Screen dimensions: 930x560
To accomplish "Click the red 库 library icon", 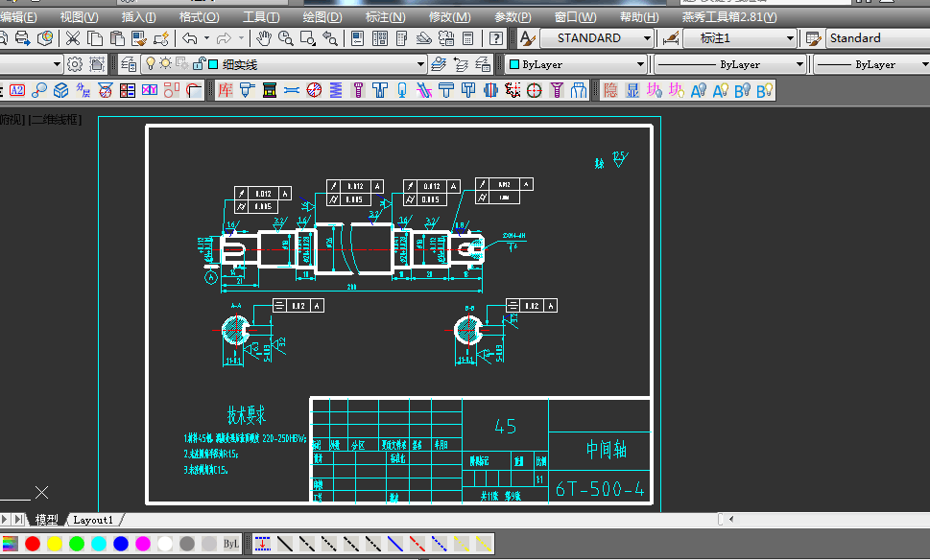I will pos(226,90).
